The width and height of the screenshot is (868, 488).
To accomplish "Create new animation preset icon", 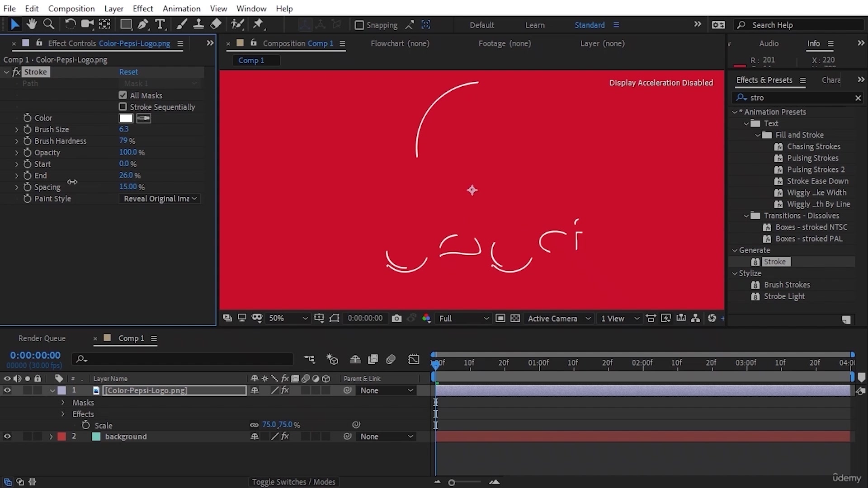I will pos(846,320).
